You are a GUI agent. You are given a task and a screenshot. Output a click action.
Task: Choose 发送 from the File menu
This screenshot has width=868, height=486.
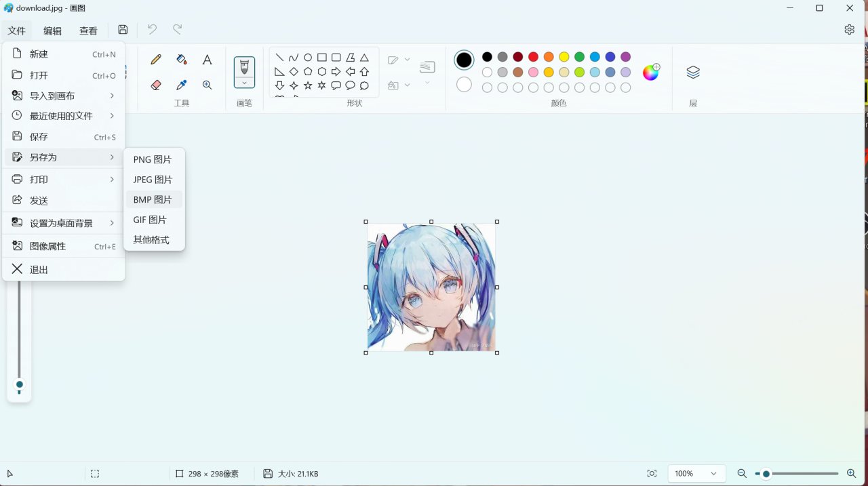tap(64, 201)
